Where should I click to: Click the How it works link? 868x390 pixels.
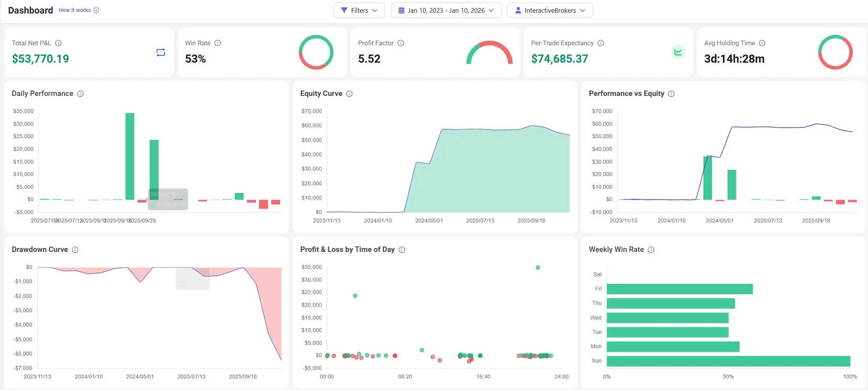point(75,10)
